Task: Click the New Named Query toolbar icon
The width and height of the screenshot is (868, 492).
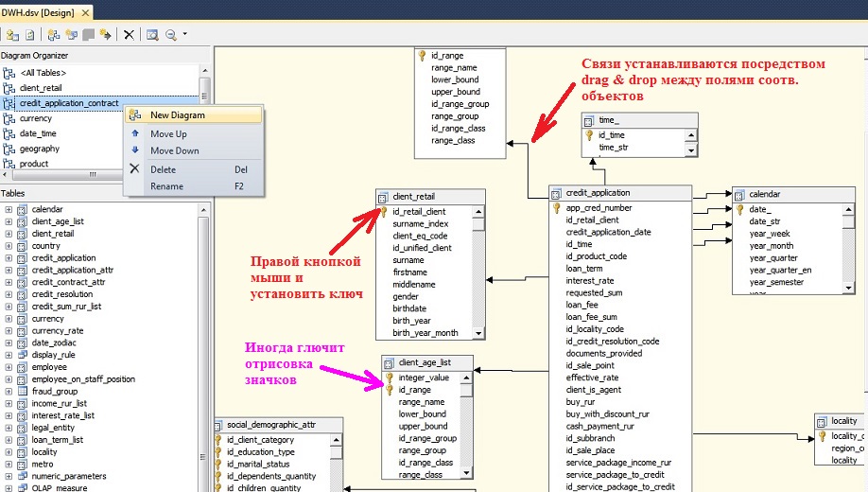Action: pyautogui.click(x=72, y=35)
